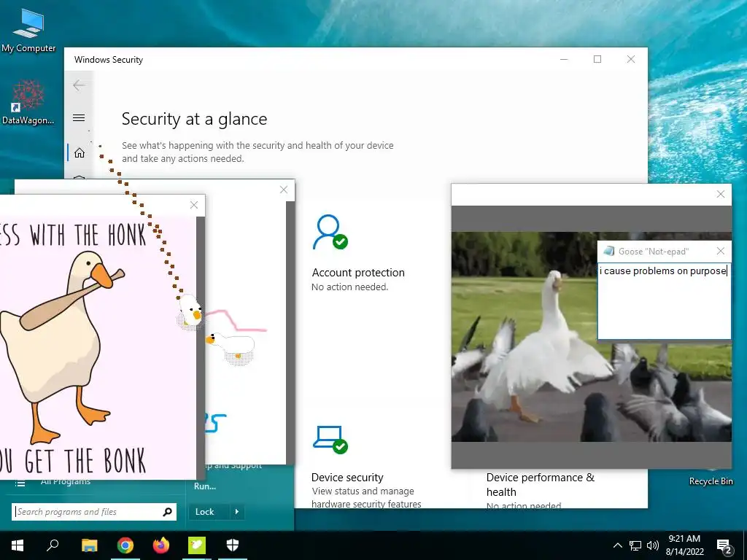Open Account protection icon
747x560 pixels.
pos(330,232)
